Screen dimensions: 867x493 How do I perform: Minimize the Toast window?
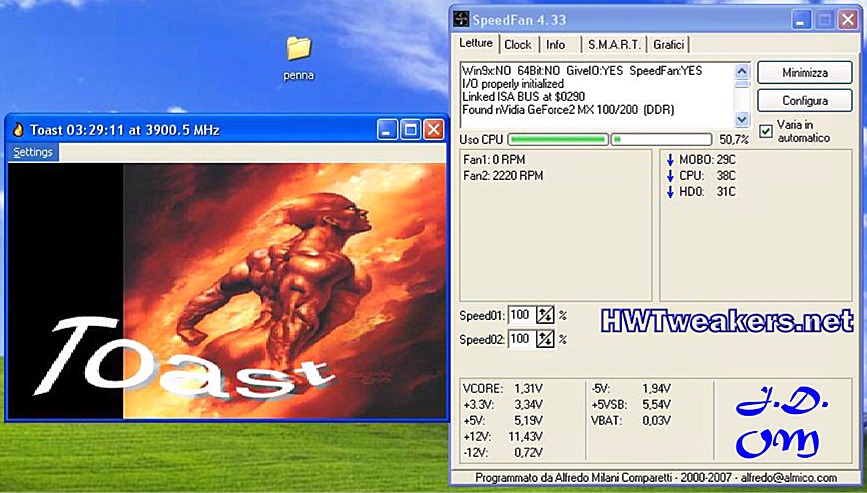[387, 130]
